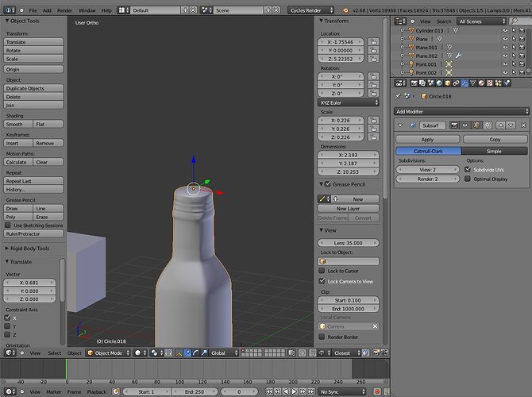Screen dimensions: 532x397
Task: Enable Optimal Display checkbox
Action: click(468, 179)
